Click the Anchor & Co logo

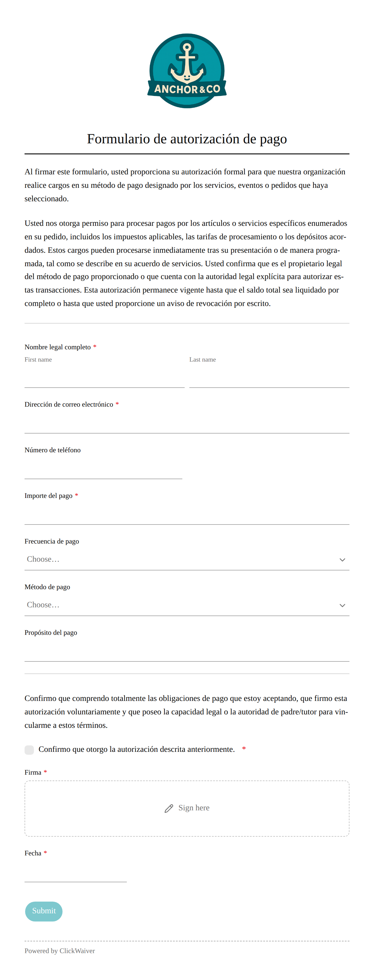(187, 71)
